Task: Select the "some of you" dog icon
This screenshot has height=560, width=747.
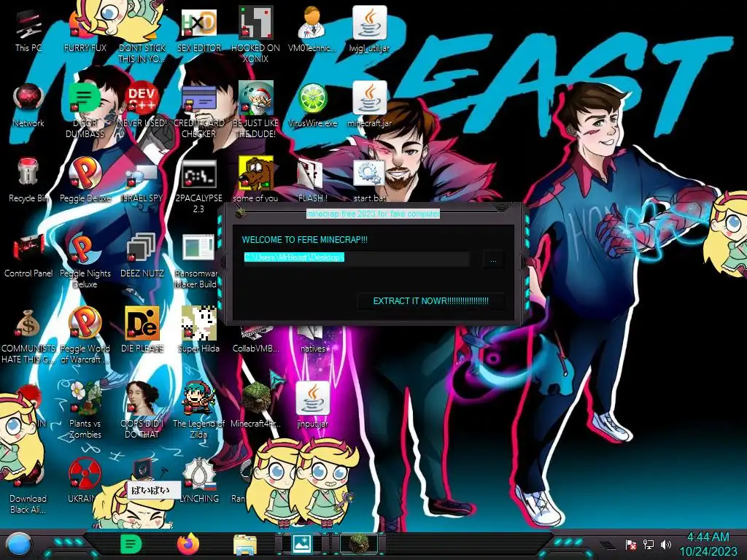Action: (x=255, y=181)
